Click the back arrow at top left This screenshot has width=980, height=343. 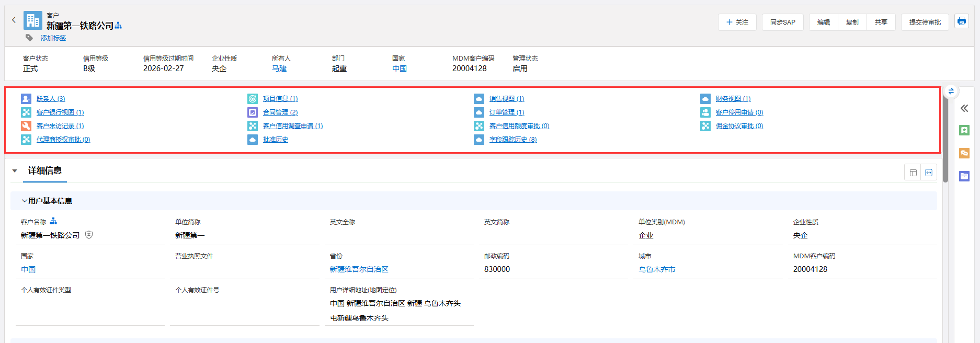point(14,20)
